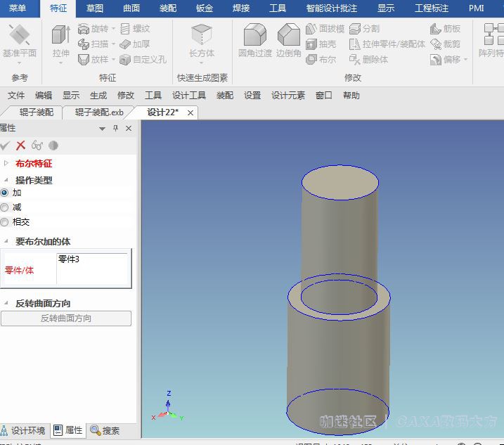Select the 分割 split tool

365,29
